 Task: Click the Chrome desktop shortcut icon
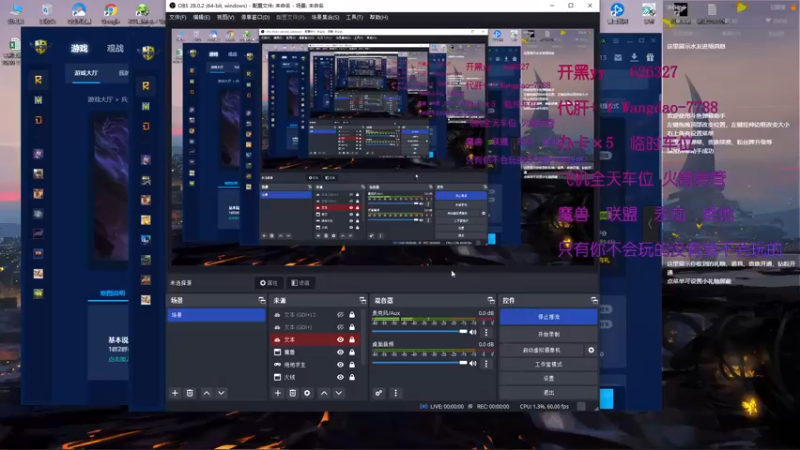110,11
